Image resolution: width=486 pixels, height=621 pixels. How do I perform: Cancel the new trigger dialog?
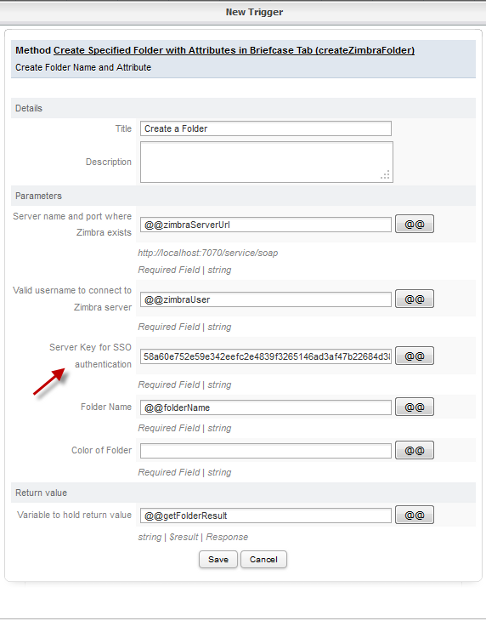point(263,559)
